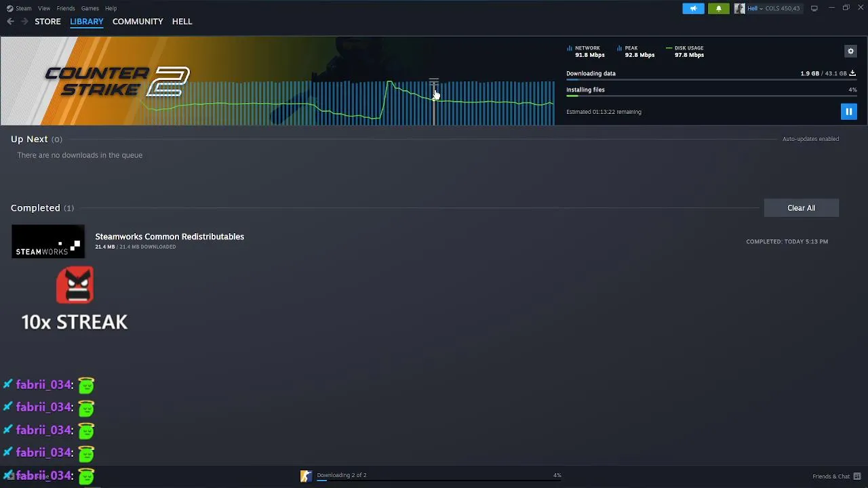Open the green notifications bell
Viewport: 868px width, 488px height.
pyautogui.click(x=719, y=8)
